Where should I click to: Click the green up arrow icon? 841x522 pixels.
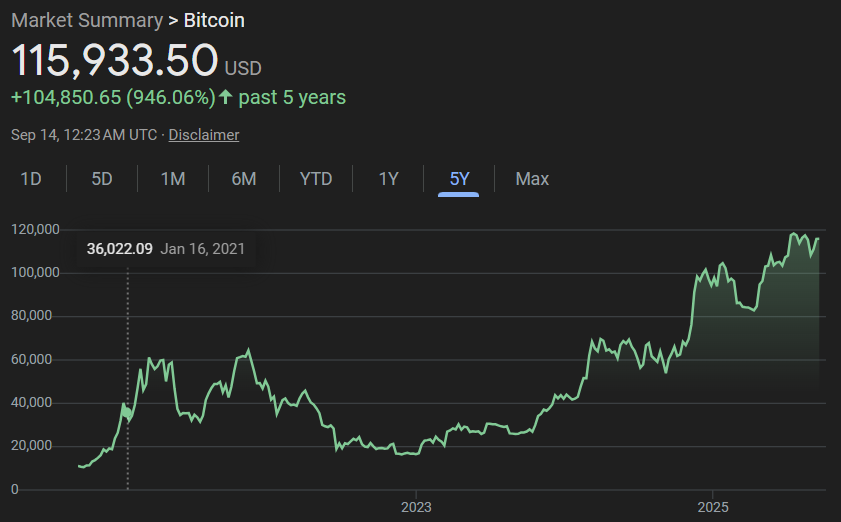[225, 97]
